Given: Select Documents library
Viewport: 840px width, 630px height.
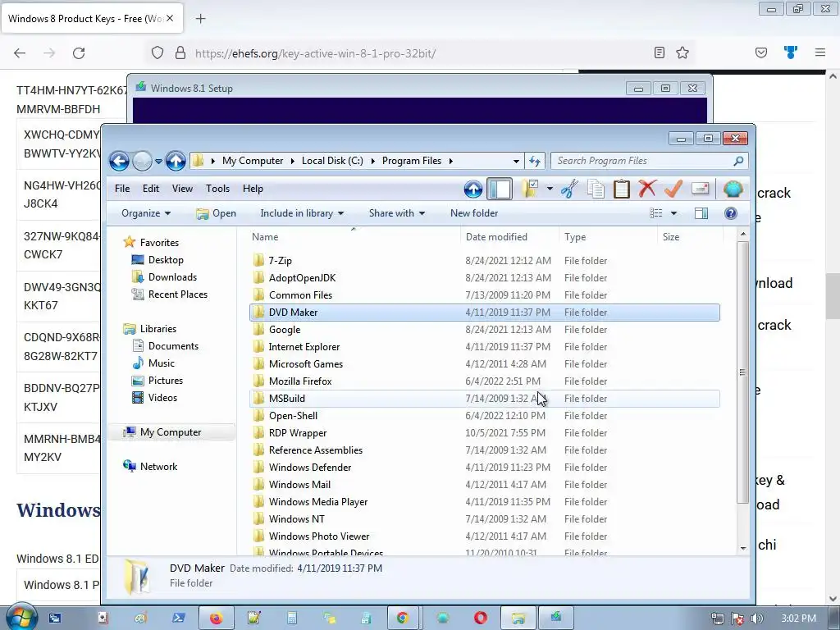Looking at the screenshot, I should [173, 346].
